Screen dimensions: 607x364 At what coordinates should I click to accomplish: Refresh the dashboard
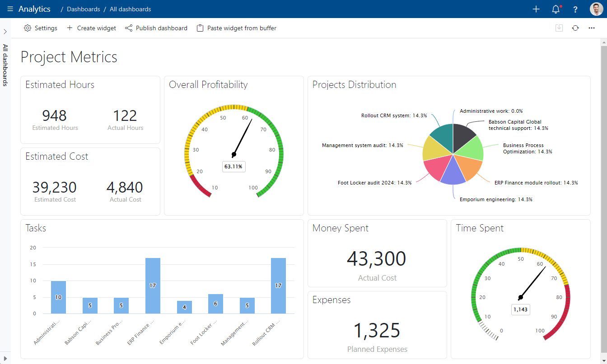point(575,28)
